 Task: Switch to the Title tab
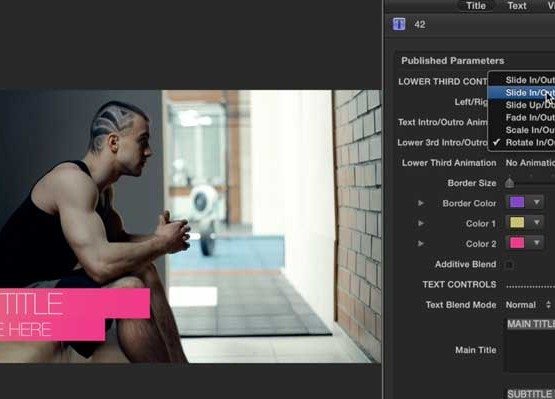click(476, 6)
